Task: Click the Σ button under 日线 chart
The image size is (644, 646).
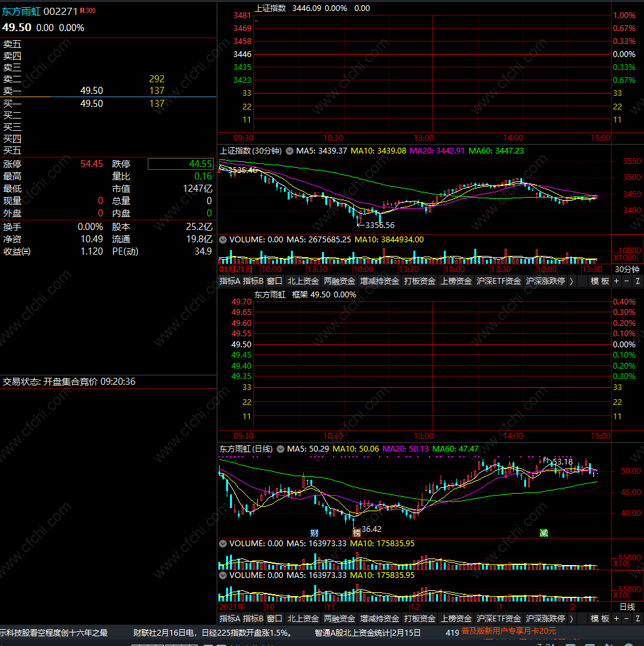Action: click(x=638, y=619)
